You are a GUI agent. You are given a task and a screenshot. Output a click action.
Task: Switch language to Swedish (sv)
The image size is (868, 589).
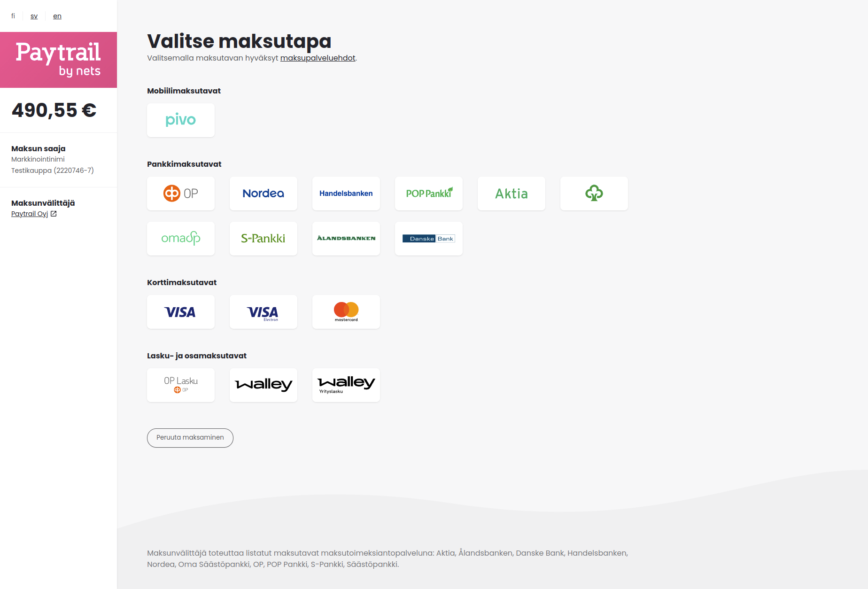34,16
